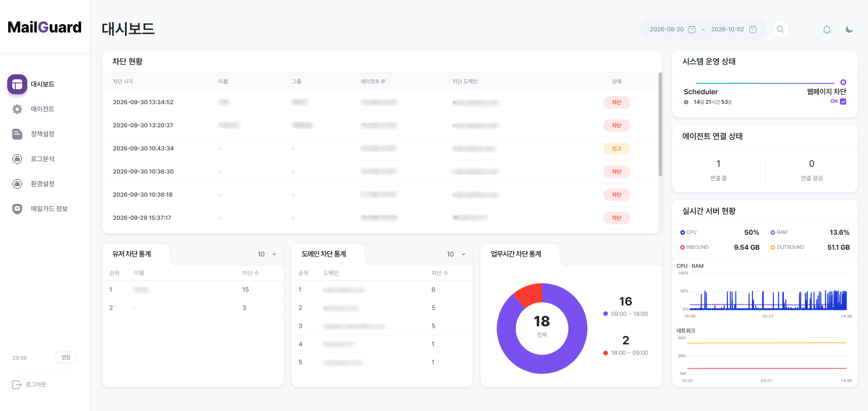The width and height of the screenshot is (868, 411).
Task: Click the 2026-08-20 start date field
Action: (667, 29)
